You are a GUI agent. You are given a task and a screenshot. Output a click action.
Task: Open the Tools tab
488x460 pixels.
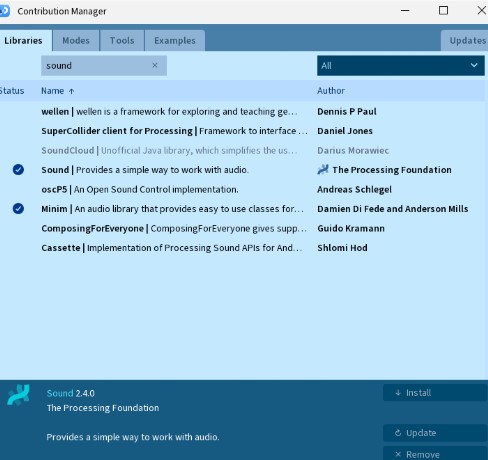coord(122,41)
